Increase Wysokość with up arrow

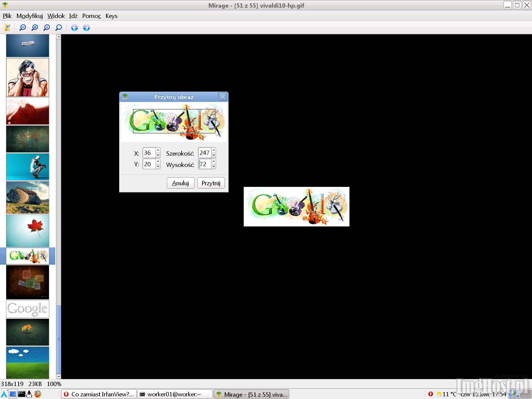(214, 162)
